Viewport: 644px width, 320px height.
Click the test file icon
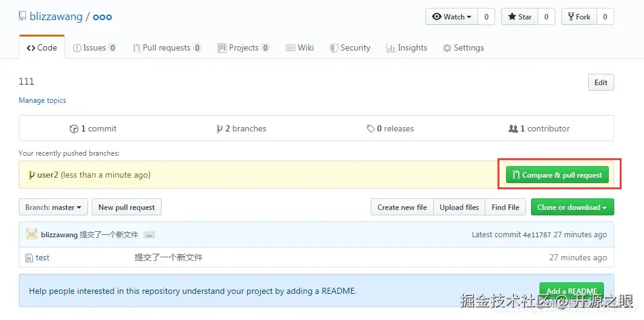(x=29, y=258)
